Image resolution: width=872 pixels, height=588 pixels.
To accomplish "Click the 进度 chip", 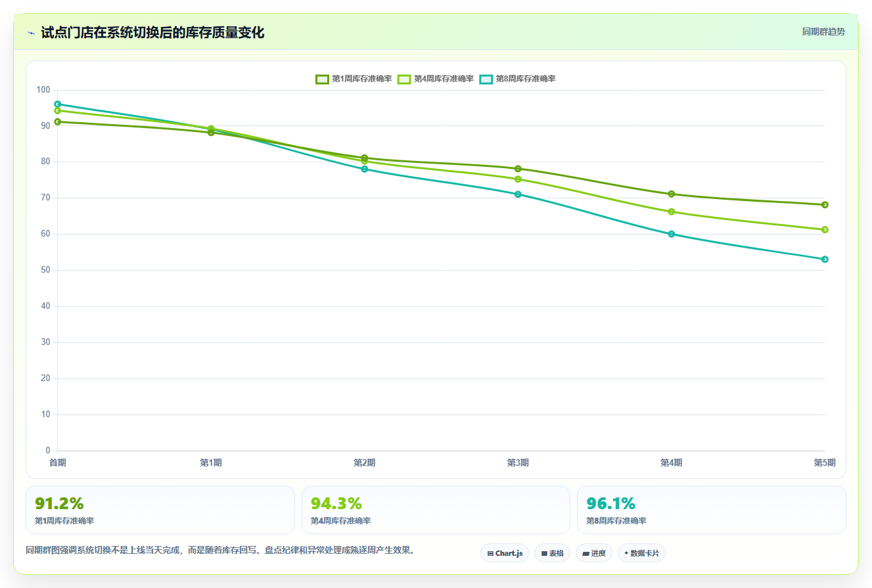I will pos(594,553).
